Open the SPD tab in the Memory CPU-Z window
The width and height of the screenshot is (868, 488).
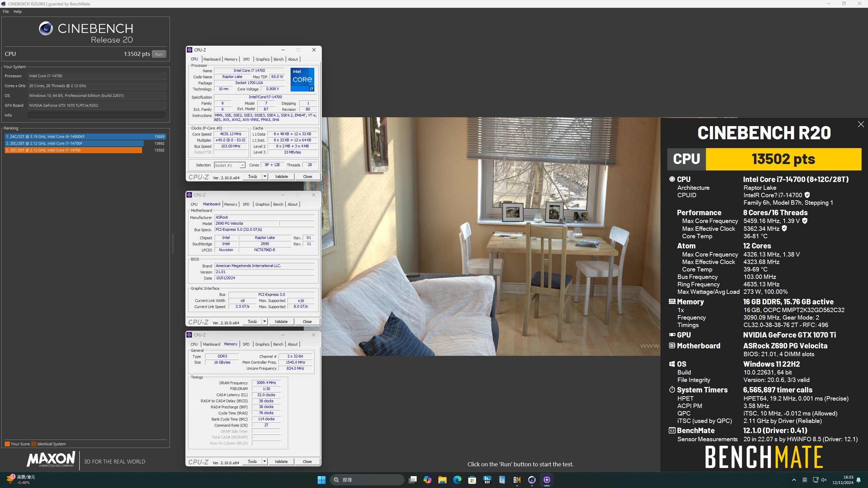tap(246, 344)
